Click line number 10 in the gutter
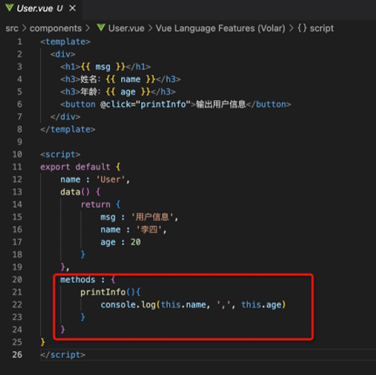376x375 pixels. pyautogui.click(x=17, y=154)
